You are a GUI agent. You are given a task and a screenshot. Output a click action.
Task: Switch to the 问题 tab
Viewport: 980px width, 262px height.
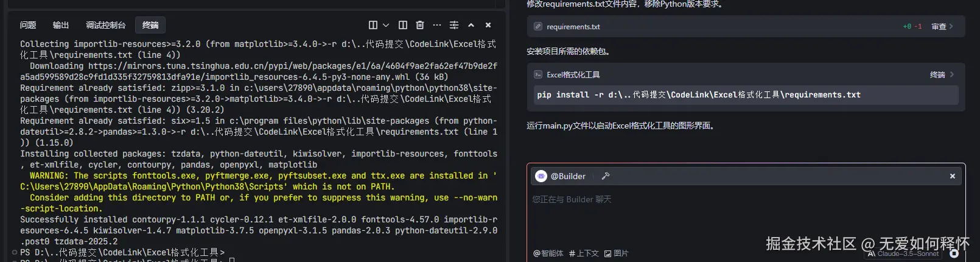point(28,25)
